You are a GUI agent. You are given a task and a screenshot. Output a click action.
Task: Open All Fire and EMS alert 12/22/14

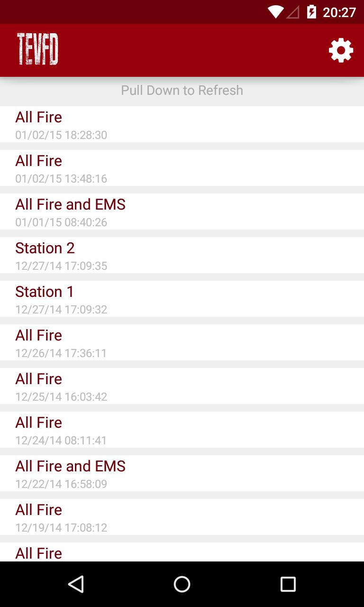(x=182, y=473)
